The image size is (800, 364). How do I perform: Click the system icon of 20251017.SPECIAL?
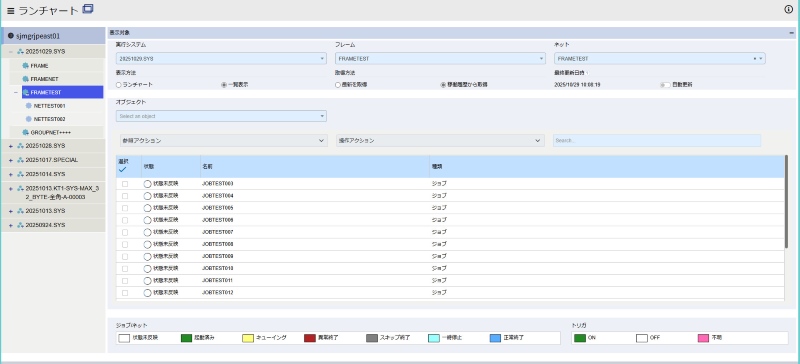click(20, 160)
